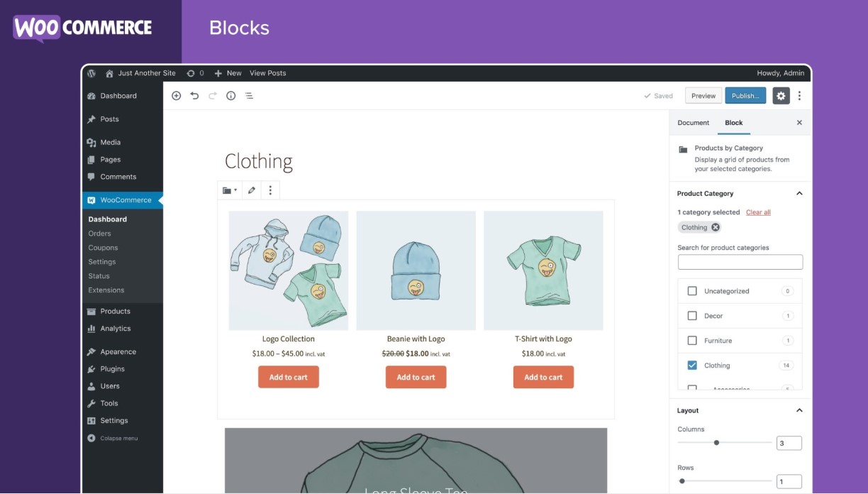Collapse the Product Category panel
This screenshot has width=868, height=494.
pos(799,193)
